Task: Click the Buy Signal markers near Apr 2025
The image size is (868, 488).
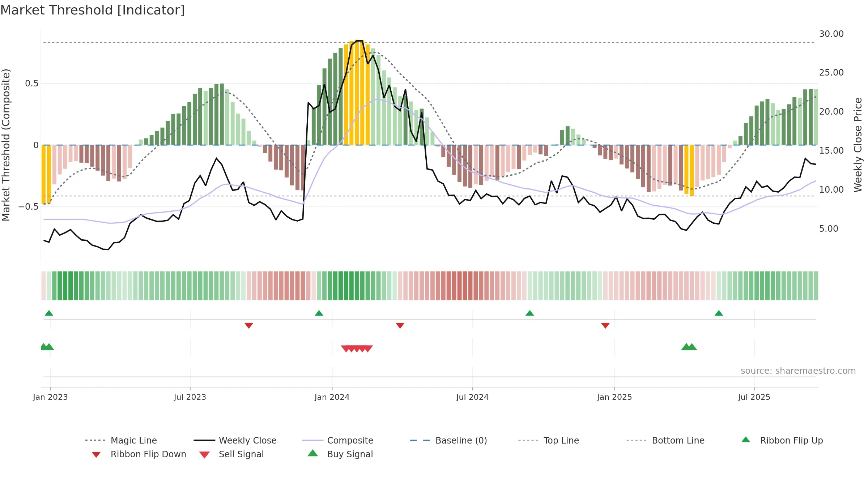Action: coord(689,347)
